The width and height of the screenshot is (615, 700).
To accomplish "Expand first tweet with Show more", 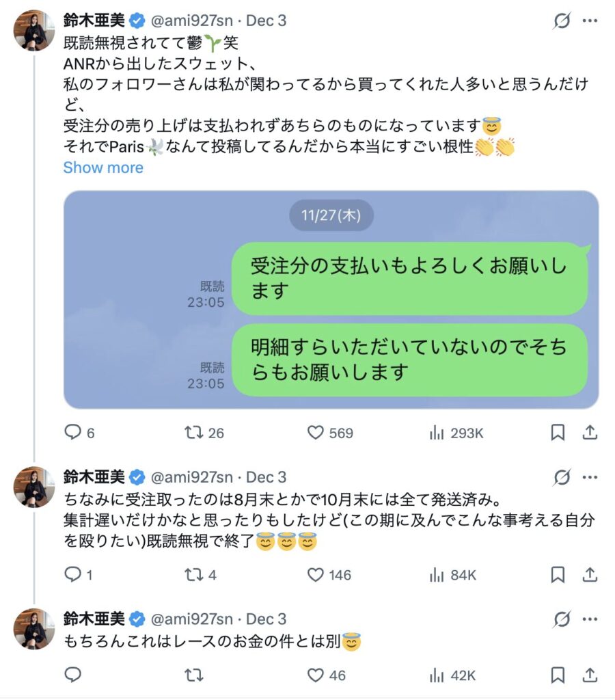I will (x=103, y=167).
